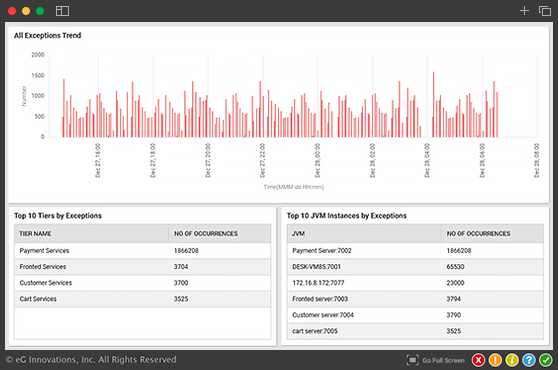The image size is (558, 370).
Task: Open the blue help question icon
Action: click(x=528, y=360)
